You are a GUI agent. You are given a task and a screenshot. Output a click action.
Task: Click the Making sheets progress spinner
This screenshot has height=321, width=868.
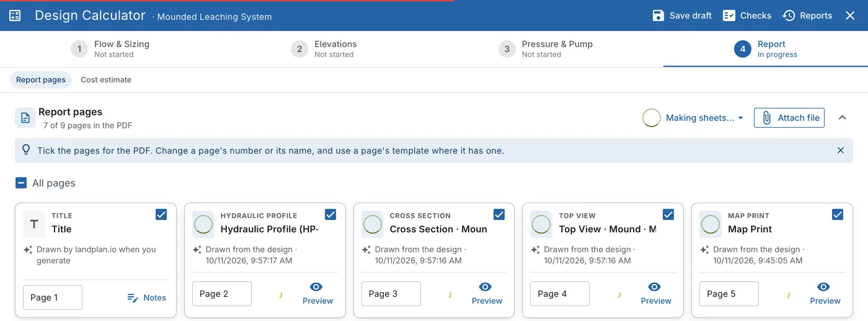652,118
